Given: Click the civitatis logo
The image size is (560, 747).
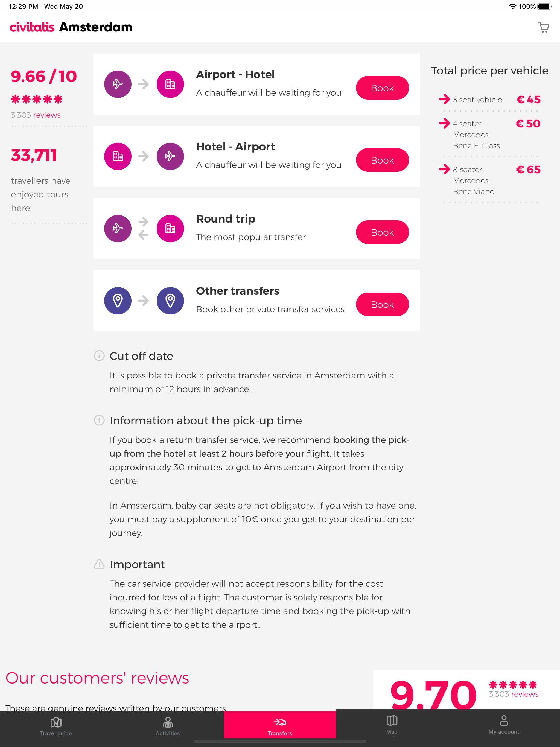Looking at the screenshot, I should pos(32,27).
